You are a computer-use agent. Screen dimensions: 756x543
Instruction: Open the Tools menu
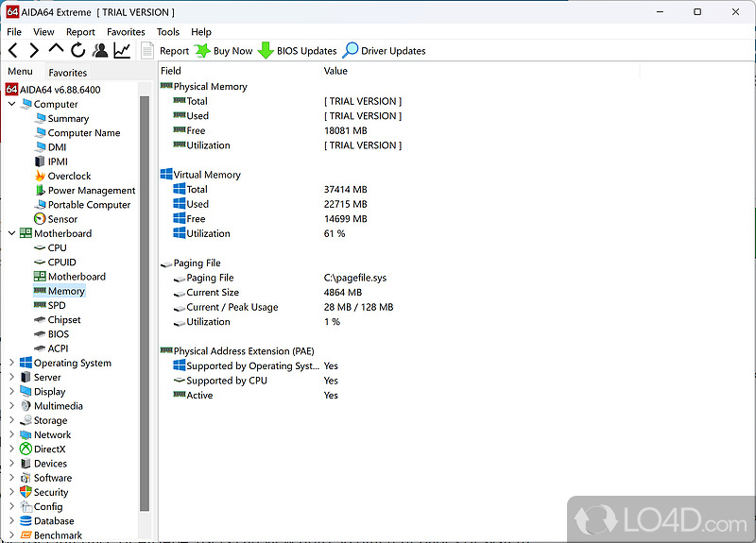[x=168, y=32]
